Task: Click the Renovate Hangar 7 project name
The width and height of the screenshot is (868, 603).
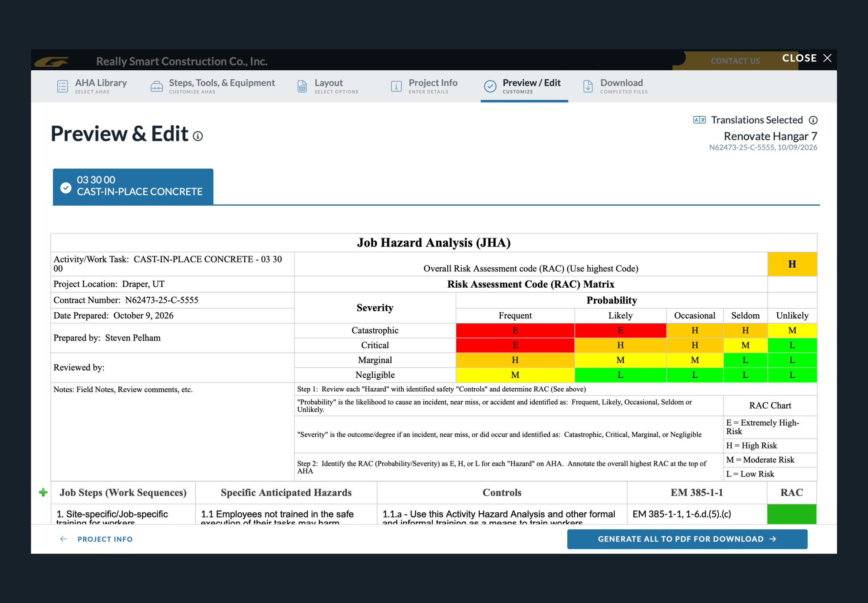Action: pos(770,136)
